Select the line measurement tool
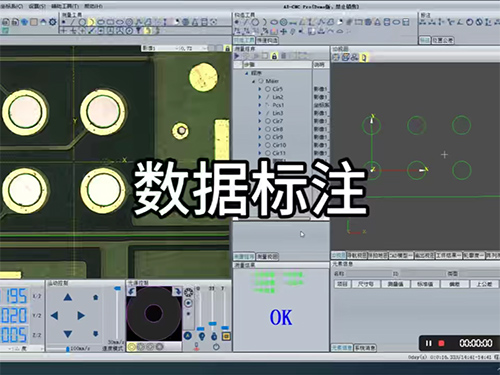Screen dimensions: 500x375 coord(73,22)
